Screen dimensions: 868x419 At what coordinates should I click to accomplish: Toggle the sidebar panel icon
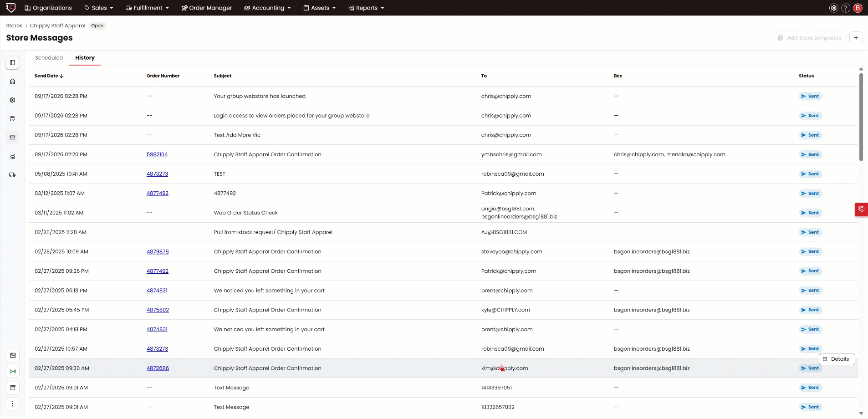[x=12, y=63]
